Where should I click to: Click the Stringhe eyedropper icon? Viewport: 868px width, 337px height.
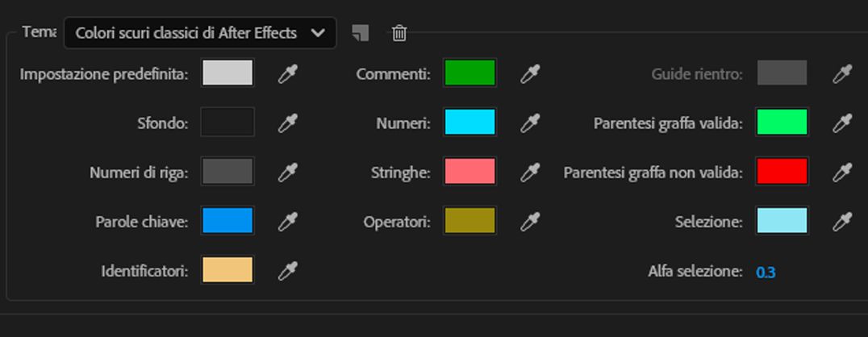click(530, 172)
